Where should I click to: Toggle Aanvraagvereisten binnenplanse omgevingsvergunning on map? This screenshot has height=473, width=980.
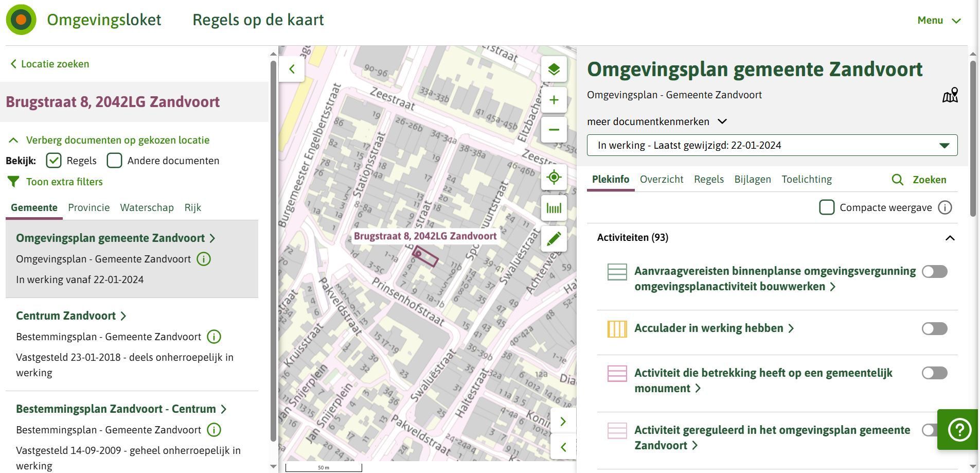click(x=934, y=271)
